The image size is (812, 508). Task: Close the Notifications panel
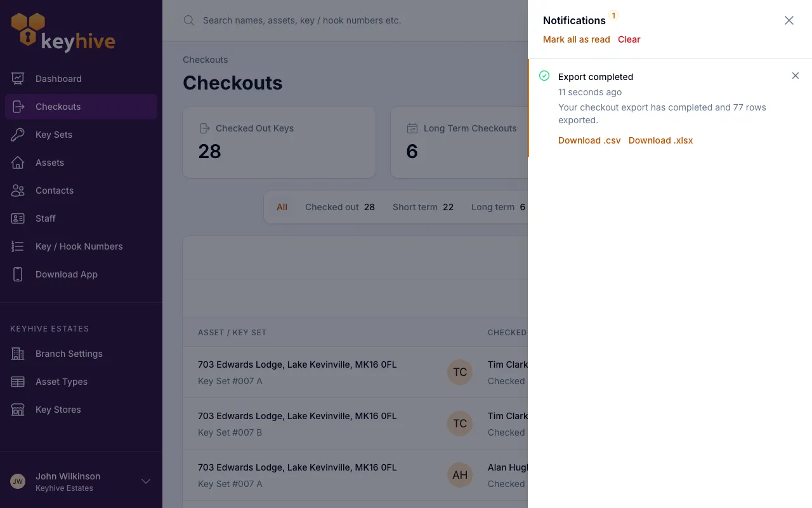click(x=789, y=20)
